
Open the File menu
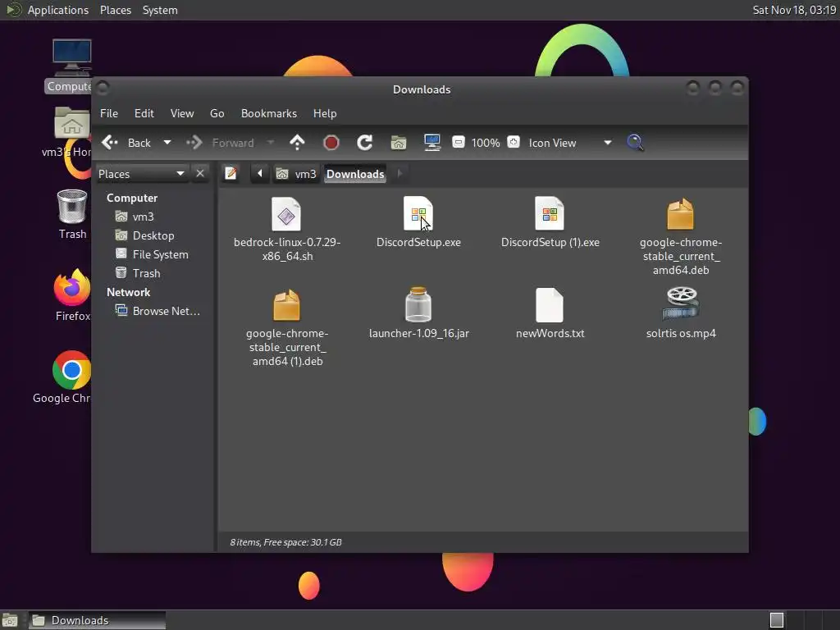[109, 113]
